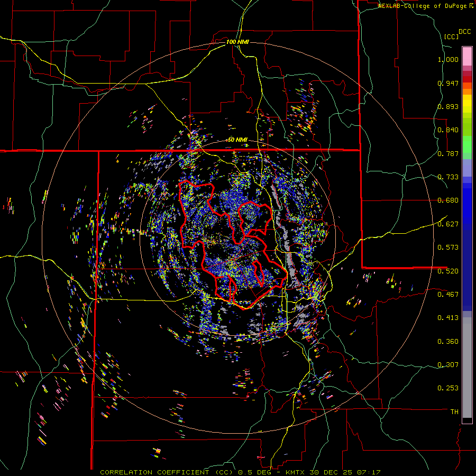Screen dimensions: 476x476
Task: Select the 0.787 scale value
Action: [x=448, y=153]
